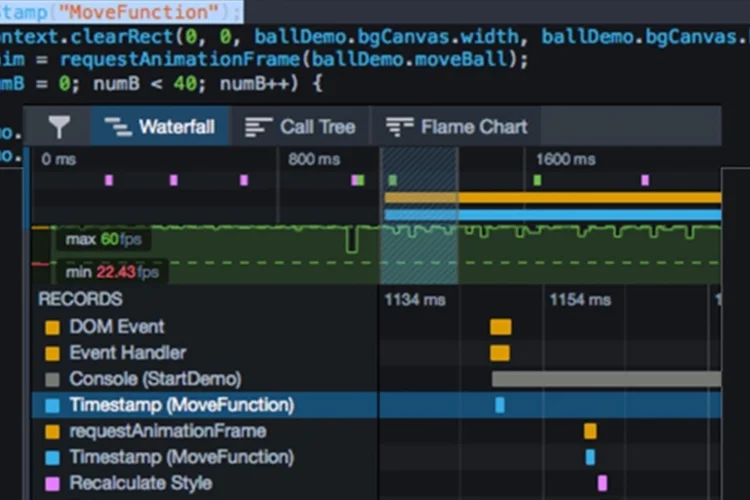Click requestAnimationFrame in the code editor

pos(179,60)
